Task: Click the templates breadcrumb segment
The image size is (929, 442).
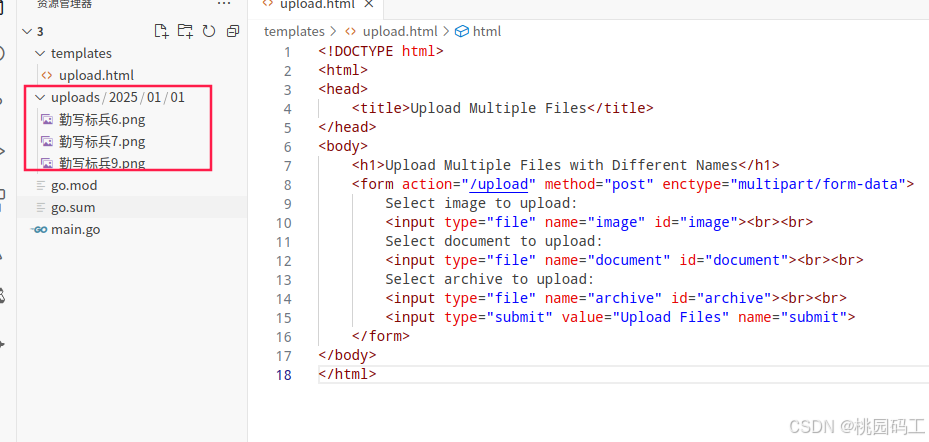Action: 294,31
